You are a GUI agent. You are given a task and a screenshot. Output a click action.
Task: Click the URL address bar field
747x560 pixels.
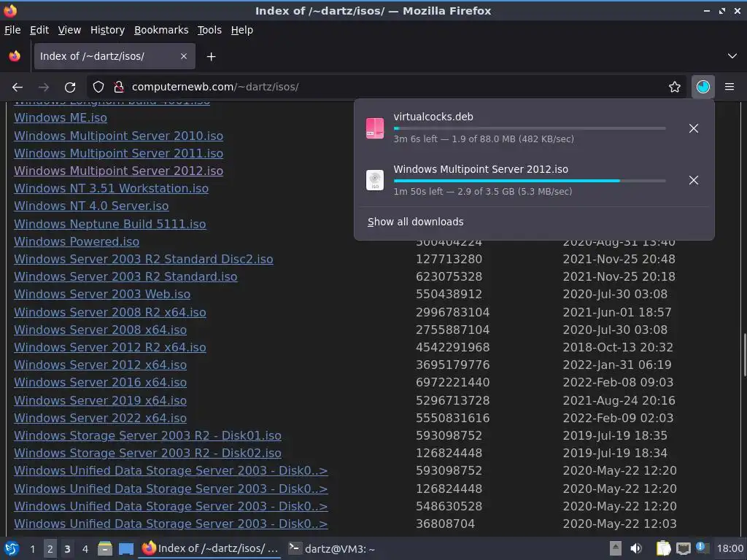click(386, 87)
